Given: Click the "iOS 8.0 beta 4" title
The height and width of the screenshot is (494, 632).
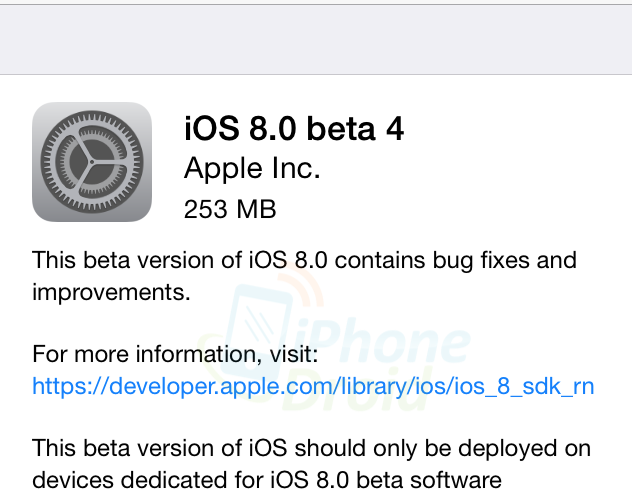Looking at the screenshot, I should tap(294, 129).
